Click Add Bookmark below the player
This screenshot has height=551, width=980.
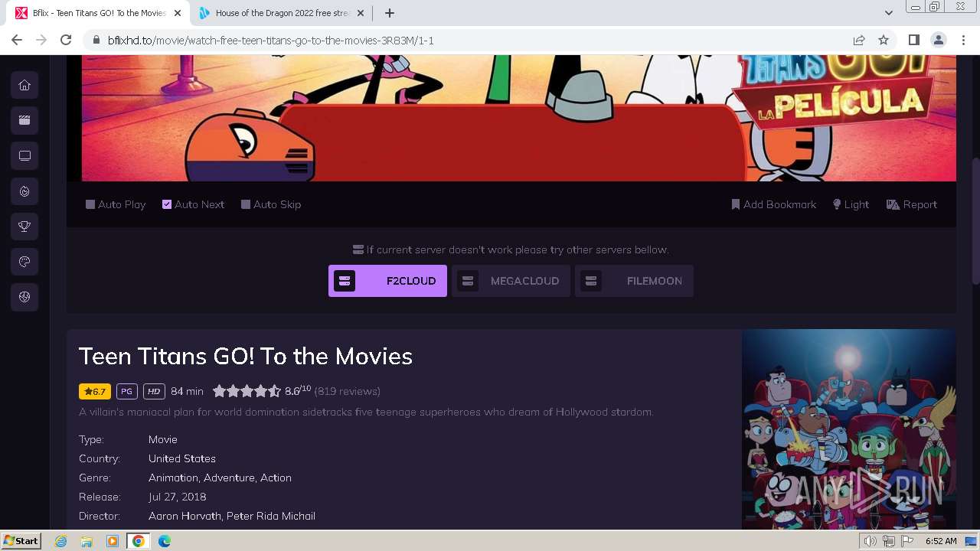point(773,204)
